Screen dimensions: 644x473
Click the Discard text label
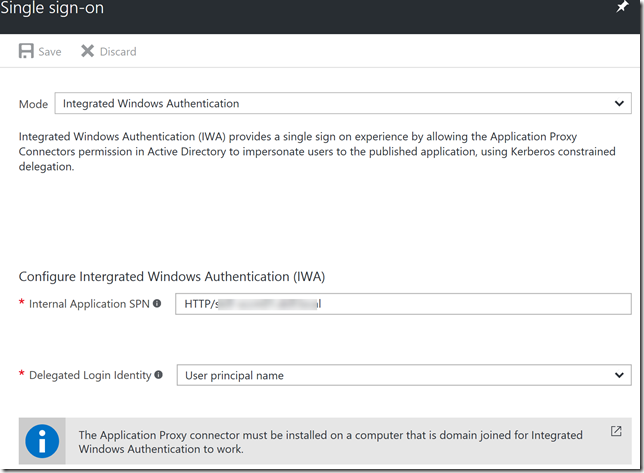(x=118, y=52)
